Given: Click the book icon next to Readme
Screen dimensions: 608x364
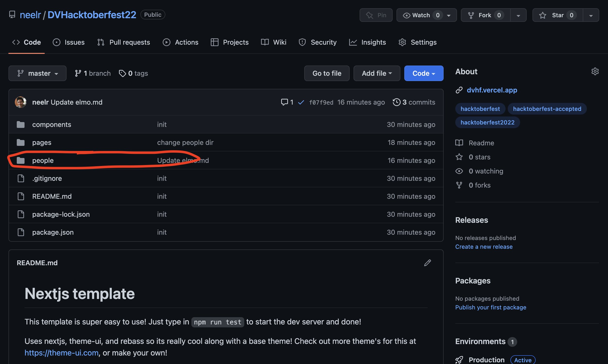Looking at the screenshot, I should click(x=459, y=143).
